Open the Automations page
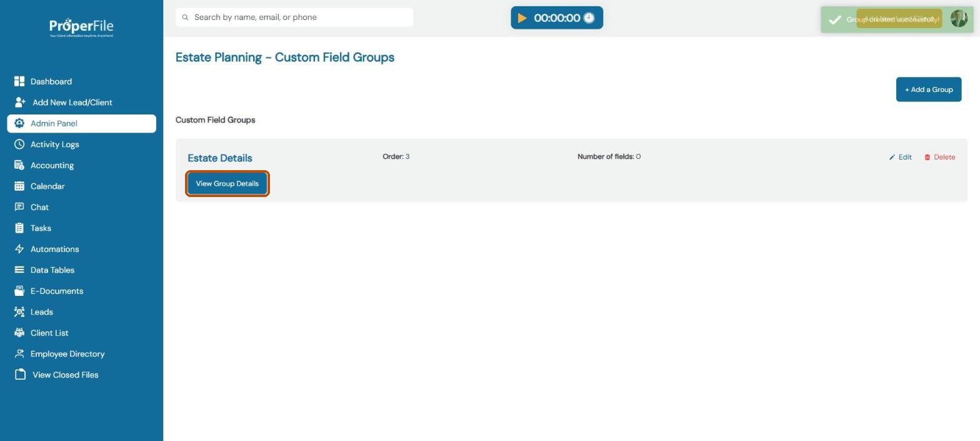The height and width of the screenshot is (441, 980). pos(81,249)
